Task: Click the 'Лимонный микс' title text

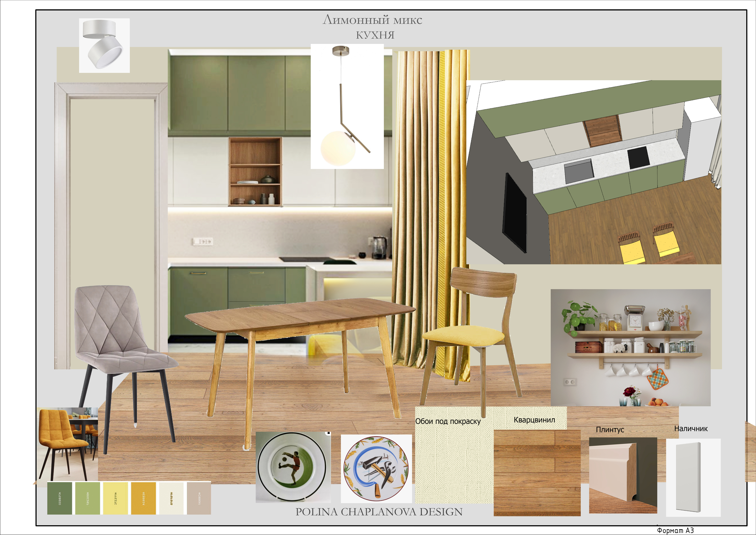Action: click(x=372, y=20)
